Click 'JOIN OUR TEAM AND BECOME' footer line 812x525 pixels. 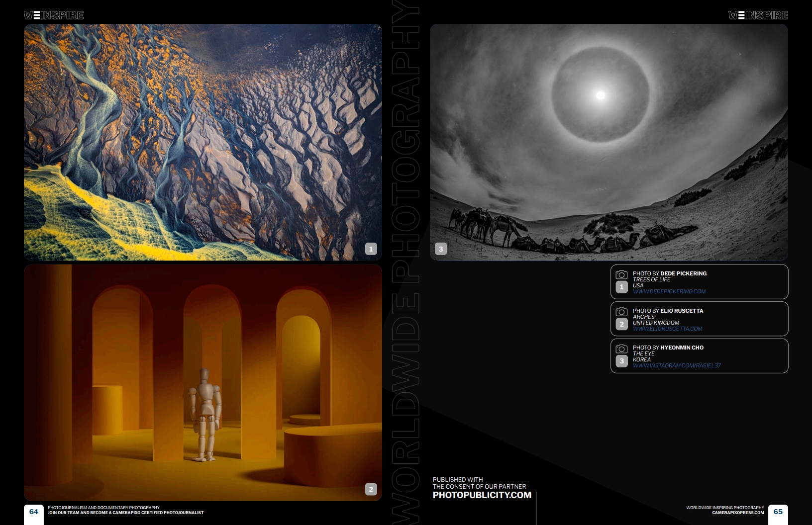125,513
